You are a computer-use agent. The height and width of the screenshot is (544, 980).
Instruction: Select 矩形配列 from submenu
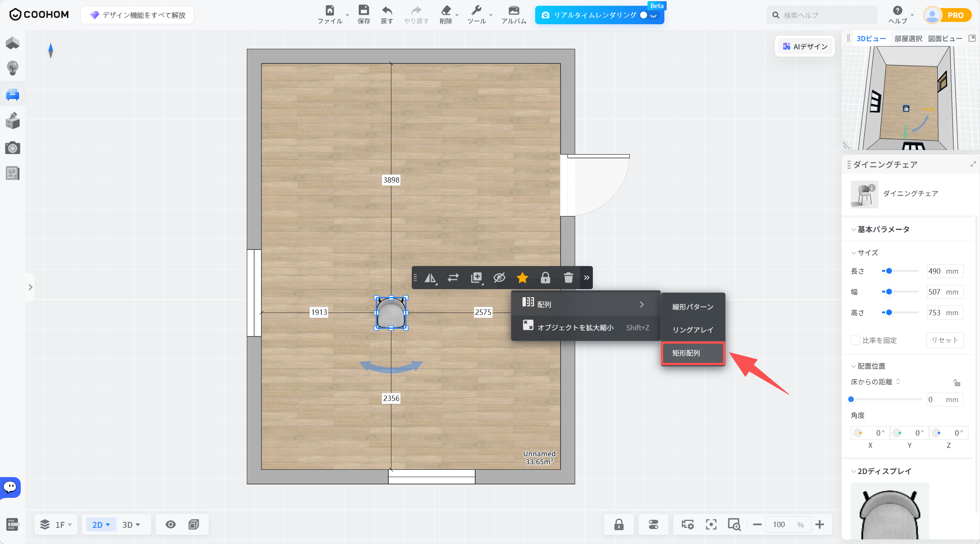click(693, 353)
